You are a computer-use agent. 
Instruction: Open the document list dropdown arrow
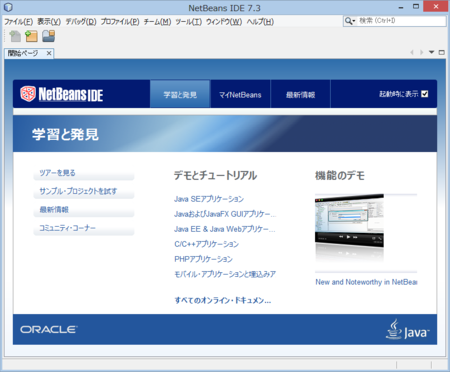click(432, 52)
